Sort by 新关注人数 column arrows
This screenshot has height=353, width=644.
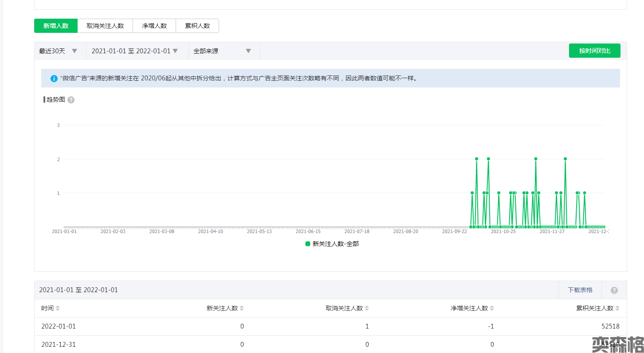(242, 309)
